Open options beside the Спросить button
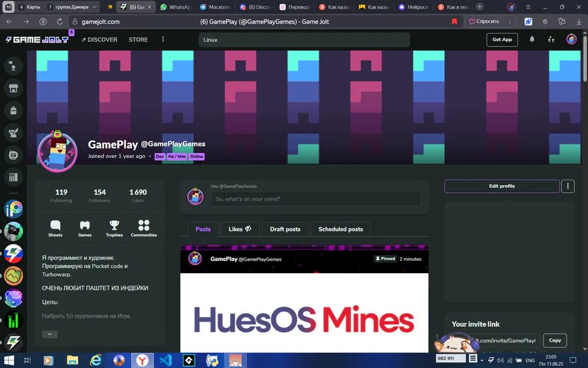 pyautogui.click(x=509, y=22)
